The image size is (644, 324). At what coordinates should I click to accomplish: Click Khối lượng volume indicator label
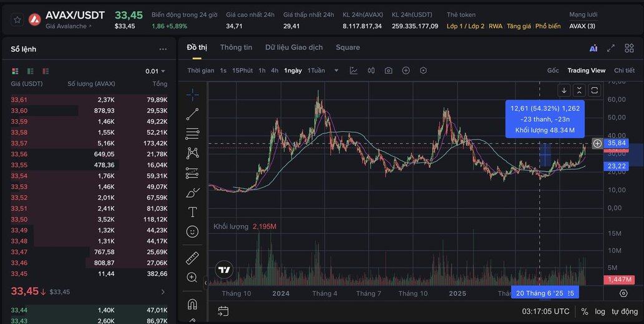coord(231,227)
